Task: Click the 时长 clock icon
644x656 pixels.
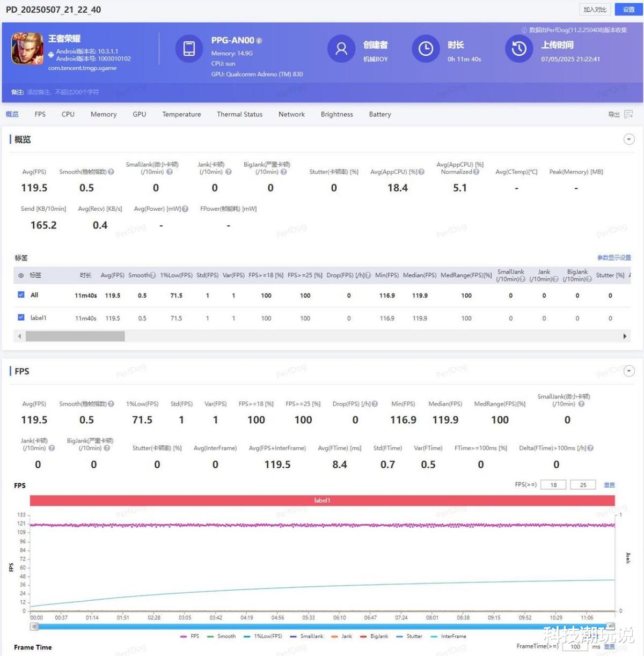Action: pyautogui.click(x=426, y=49)
